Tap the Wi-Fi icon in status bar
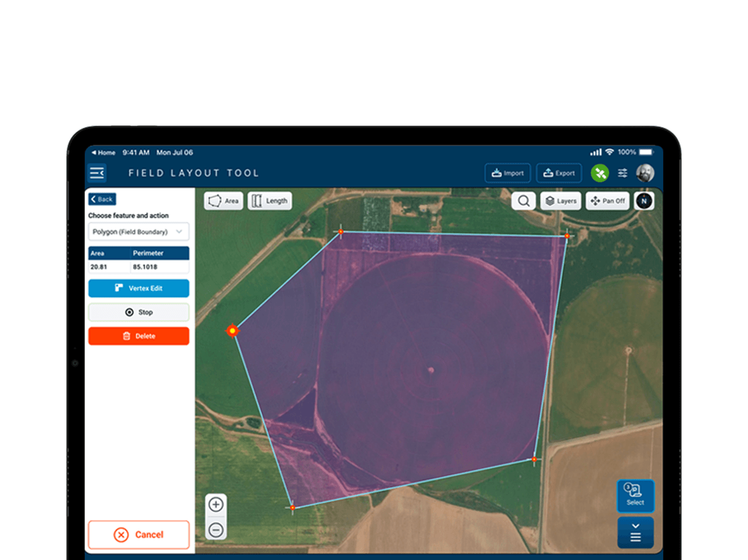Screen dimensions: 748x560 609,152
